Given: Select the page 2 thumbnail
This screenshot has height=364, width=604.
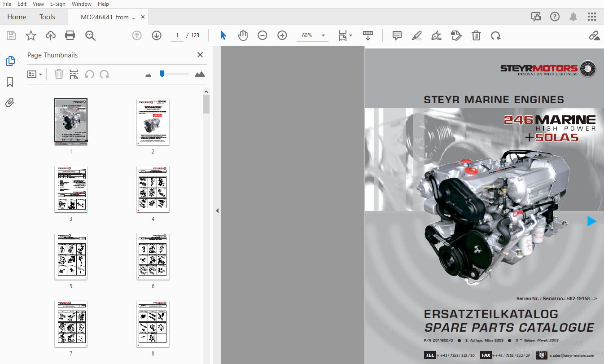Looking at the screenshot, I should pyautogui.click(x=153, y=122).
